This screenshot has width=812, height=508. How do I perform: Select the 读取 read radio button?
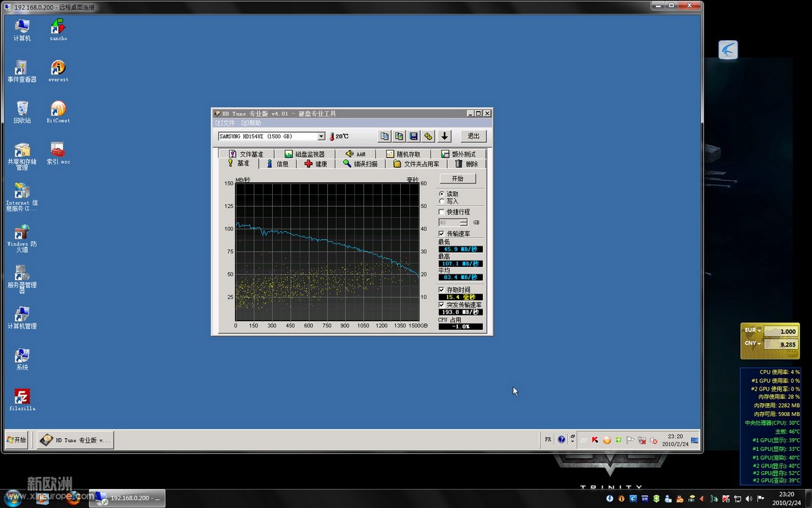pyautogui.click(x=442, y=194)
